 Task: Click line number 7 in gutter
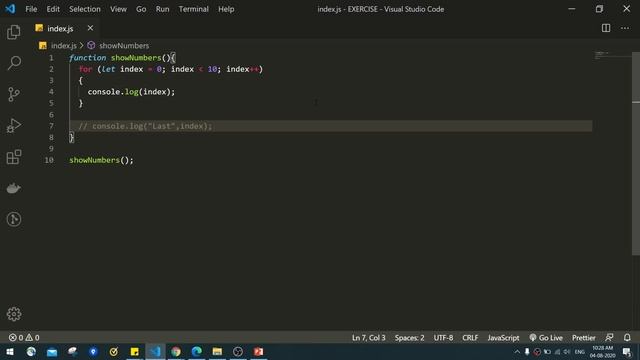[x=51, y=126]
